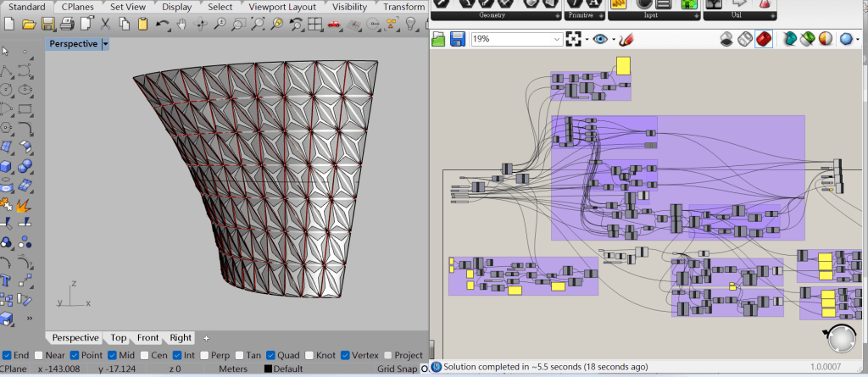Select the Pan hand tool
868x377 pixels.
coord(181,24)
